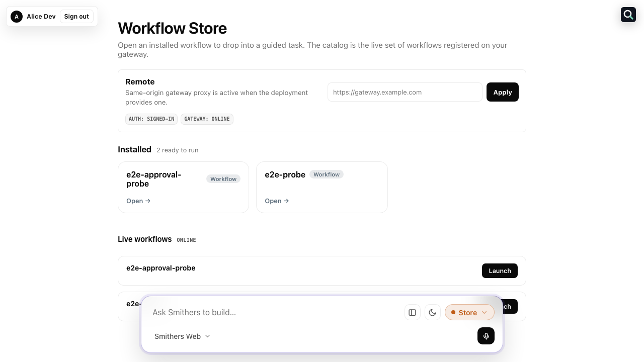Screen dimensions: 644x362
Task: Open the search icon in top-right corner
Action: [x=628, y=15]
